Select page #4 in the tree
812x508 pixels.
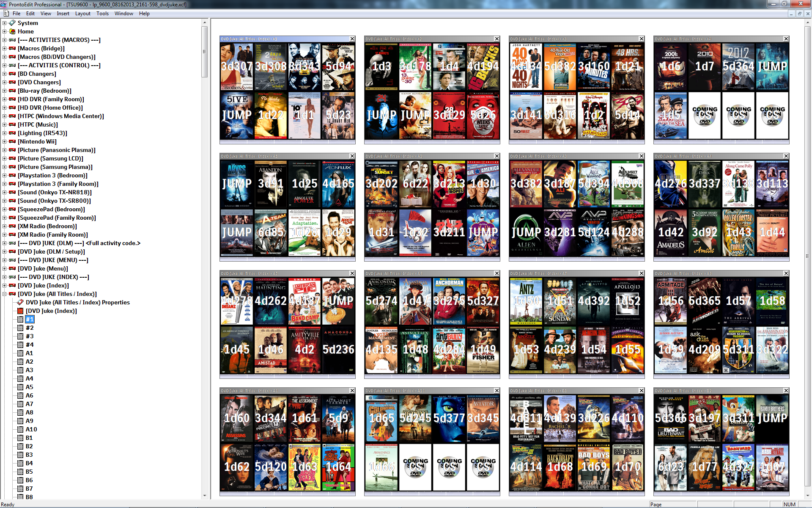coord(30,345)
